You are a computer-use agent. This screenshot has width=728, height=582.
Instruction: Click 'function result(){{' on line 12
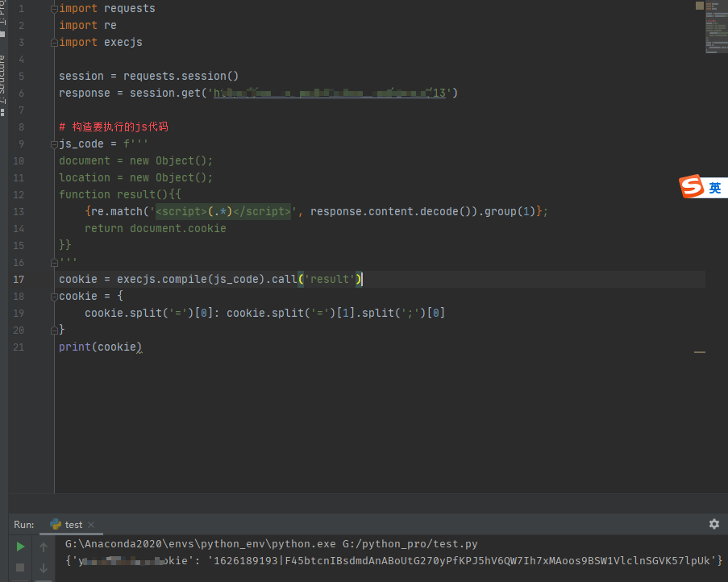pyautogui.click(x=120, y=194)
